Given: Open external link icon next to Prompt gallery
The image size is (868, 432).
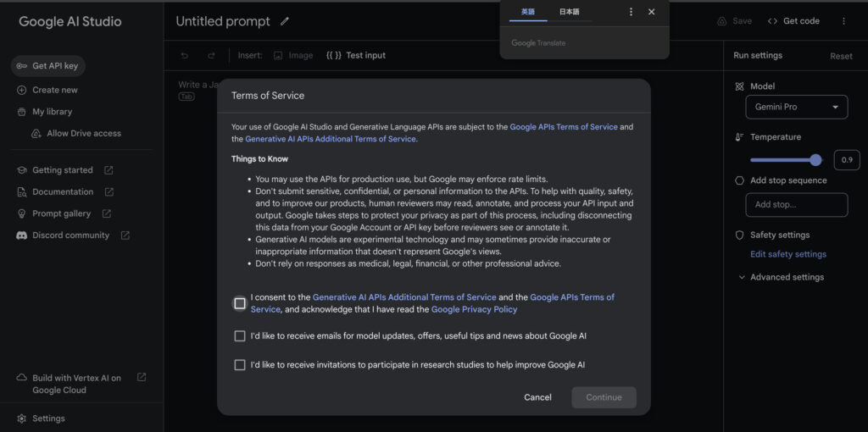Looking at the screenshot, I should 107,213.
